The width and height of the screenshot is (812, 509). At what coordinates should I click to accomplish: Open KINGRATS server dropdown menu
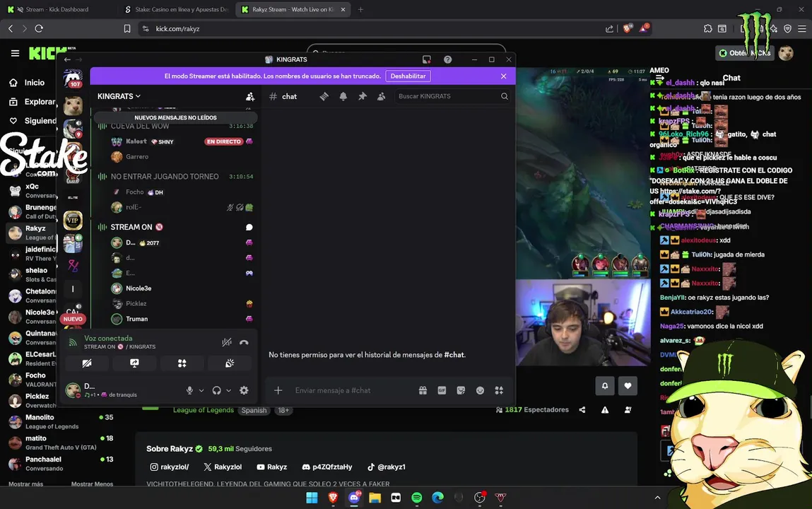tap(119, 96)
